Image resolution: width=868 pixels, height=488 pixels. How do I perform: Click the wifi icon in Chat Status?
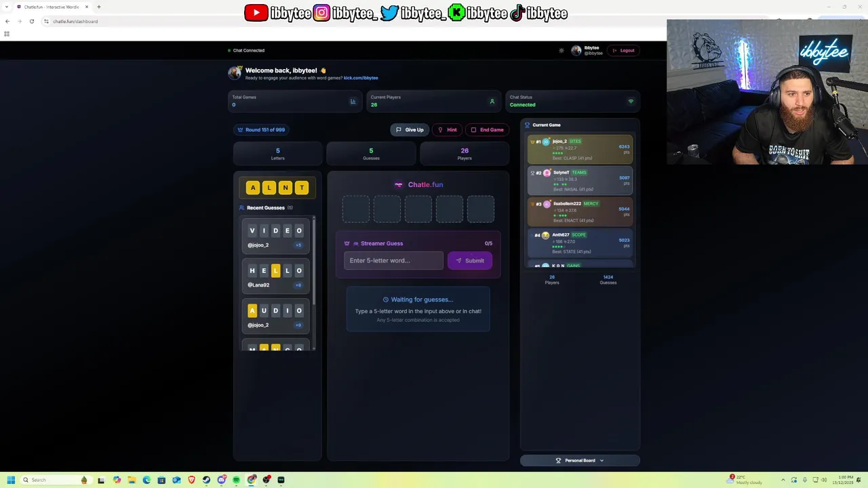631,102
